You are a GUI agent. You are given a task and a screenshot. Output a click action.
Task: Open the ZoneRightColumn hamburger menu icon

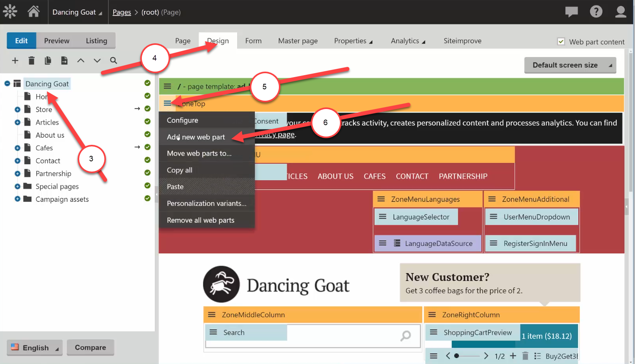[x=432, y=315]
